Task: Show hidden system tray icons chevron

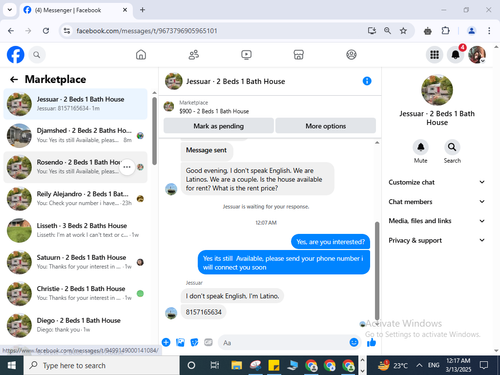Action: 419,366
